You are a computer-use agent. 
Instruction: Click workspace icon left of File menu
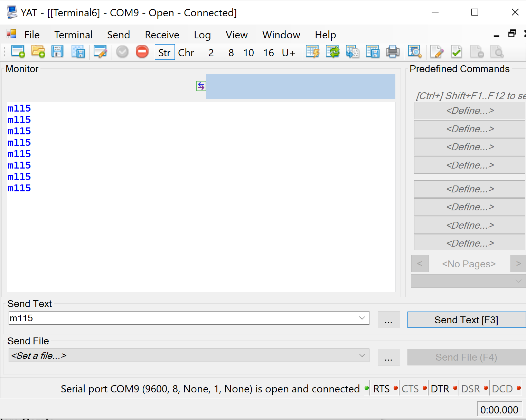pos(11,34)
